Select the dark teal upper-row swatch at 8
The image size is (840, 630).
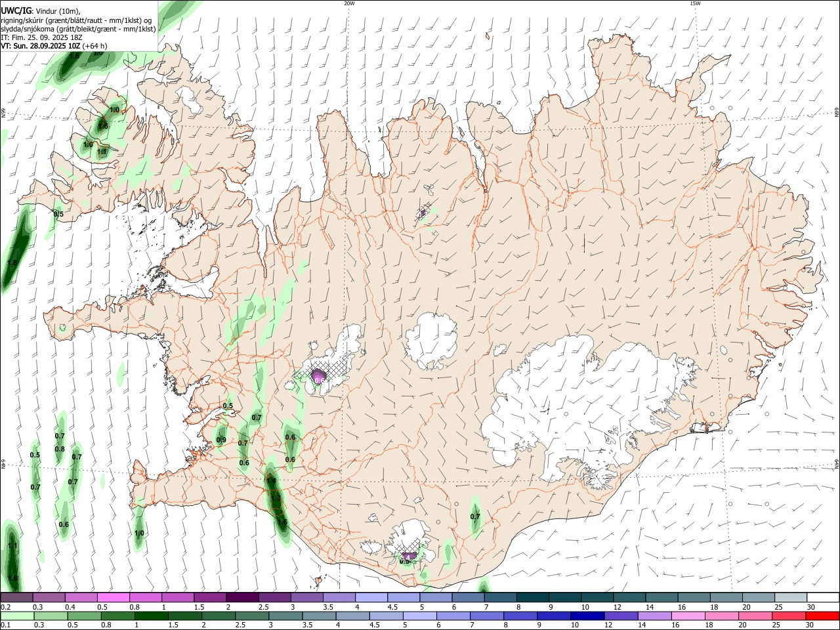(x=533, y=597)
